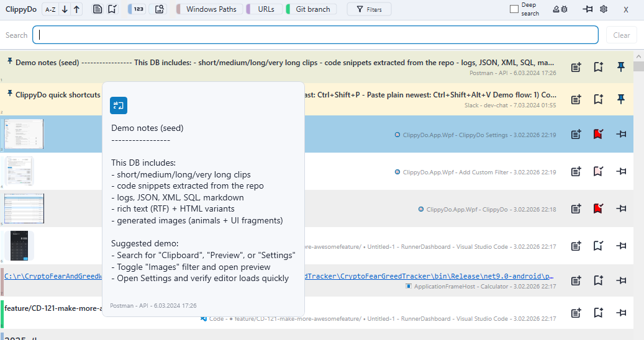
Task: Toggle the bookmarked clips filter in toolbar
Action: [x=112, y=9]
